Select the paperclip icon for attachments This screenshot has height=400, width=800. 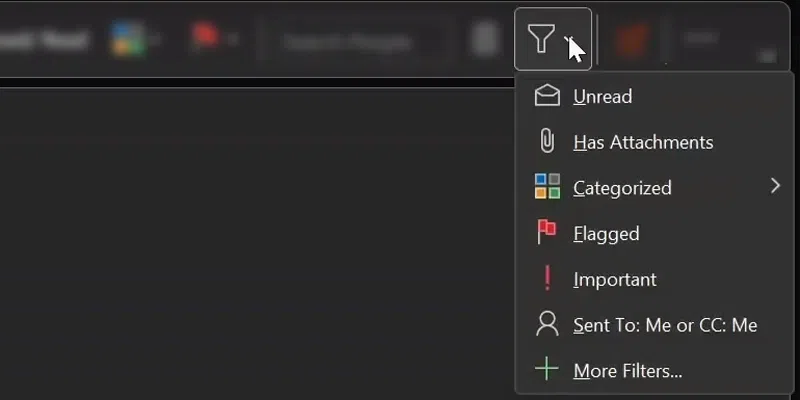547,141
